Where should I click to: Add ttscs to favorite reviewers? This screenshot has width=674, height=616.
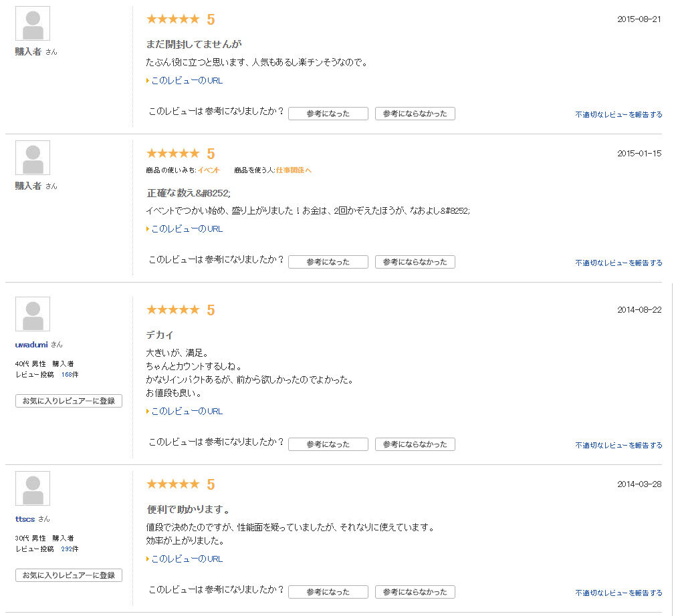[x=69, y=575]
